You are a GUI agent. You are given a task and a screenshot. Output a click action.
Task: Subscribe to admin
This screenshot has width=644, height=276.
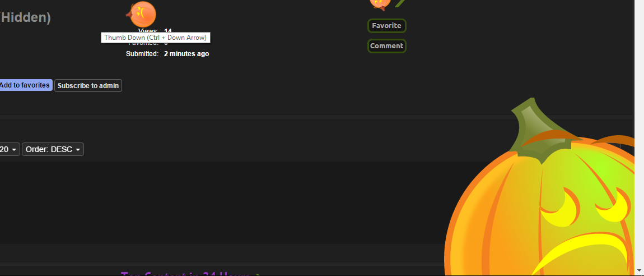click(x=88, y=86)
